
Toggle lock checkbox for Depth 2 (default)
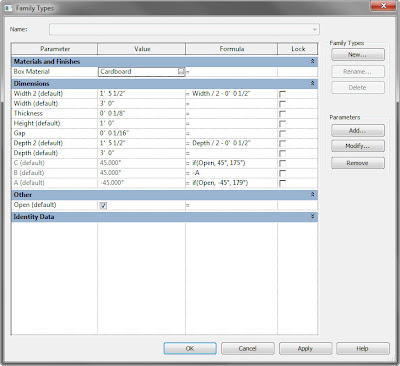coord(282,144)
